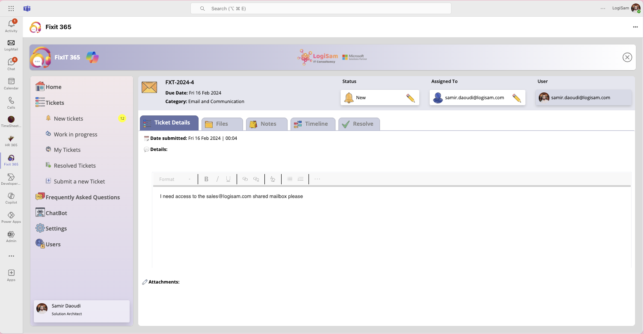Switch to the Timeline tab
Viewport: 644px width, 334px height.
(313, 124)
